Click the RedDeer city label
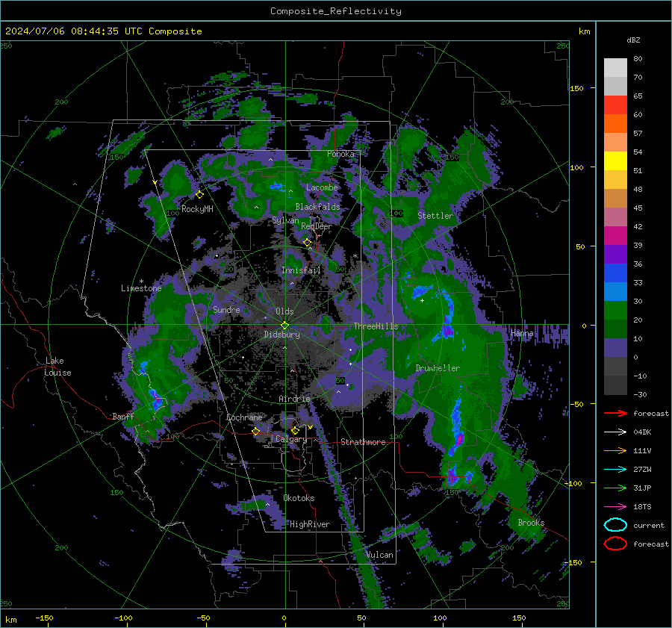The height and width of the screenshot is (628, 672). [317, 226]
